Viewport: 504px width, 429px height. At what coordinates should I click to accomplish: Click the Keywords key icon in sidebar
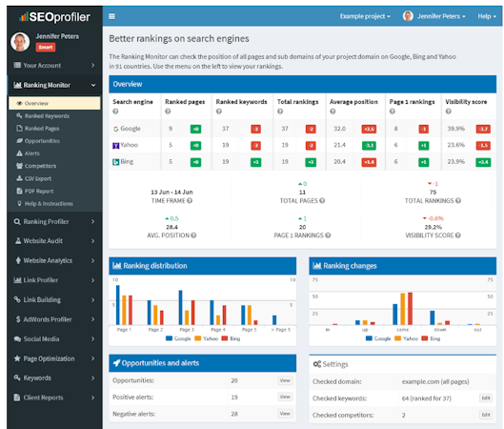(17, 378)
